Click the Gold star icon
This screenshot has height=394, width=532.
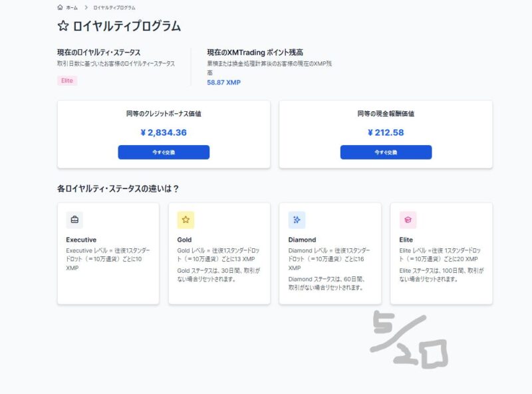coord(186,220)
